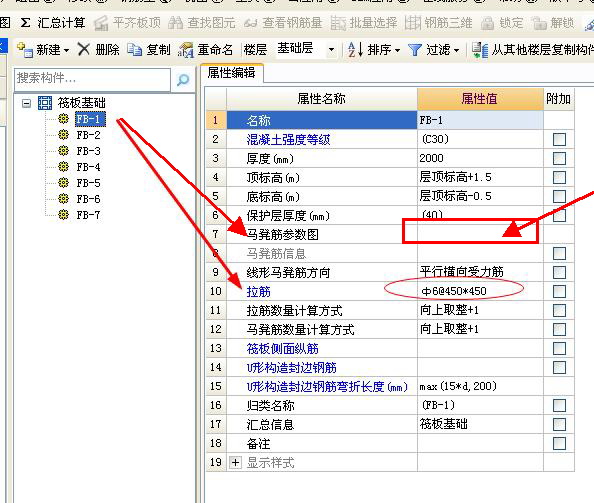This screenshot has width=594, height=503.
Task: Click 复制 copy icon
Action: click(x=134, y=50)
